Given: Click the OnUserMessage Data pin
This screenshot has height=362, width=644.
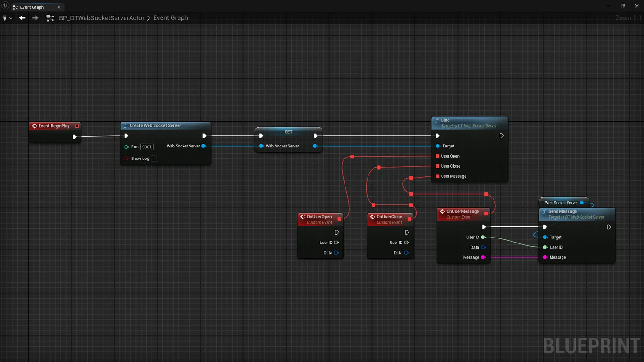Looking at the screenshot, I should tap(483, 247).
